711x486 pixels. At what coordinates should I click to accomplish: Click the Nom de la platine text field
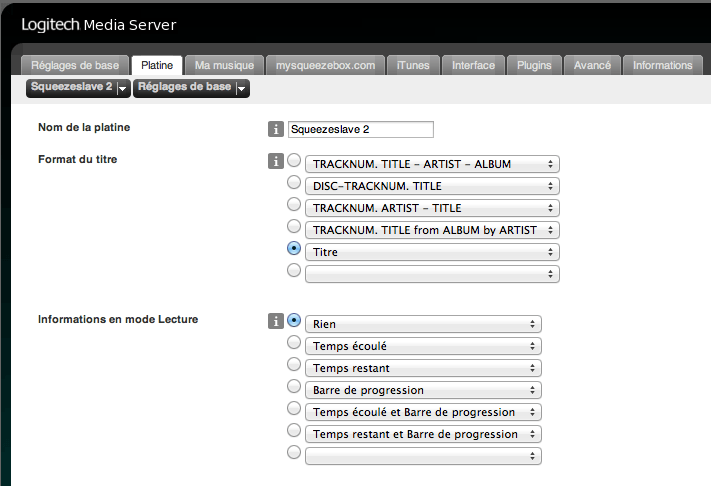[360, 129]
